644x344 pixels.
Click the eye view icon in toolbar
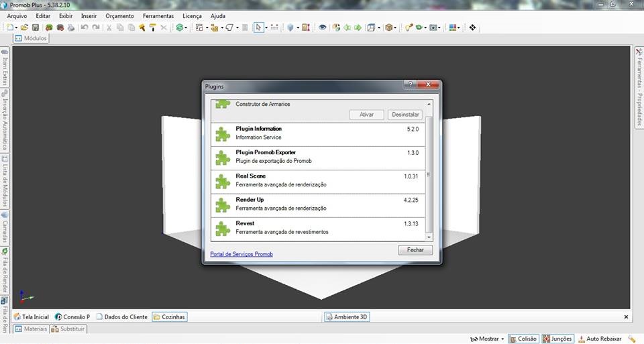tap(323, 27)
